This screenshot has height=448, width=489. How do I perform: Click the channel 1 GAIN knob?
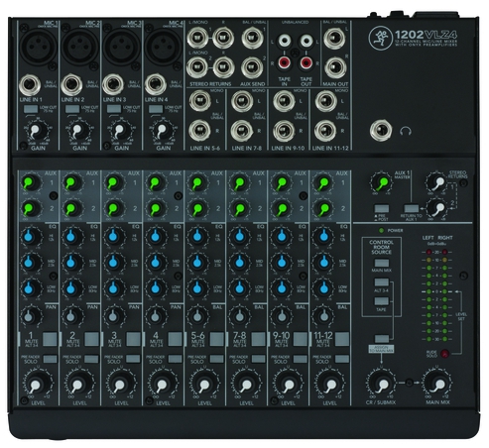pos(37,131)
